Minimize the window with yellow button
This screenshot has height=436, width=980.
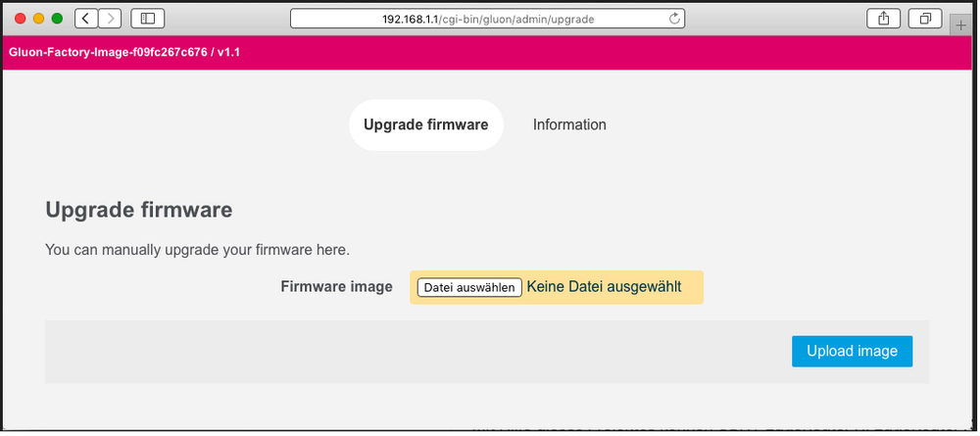[x=39, y=19]
